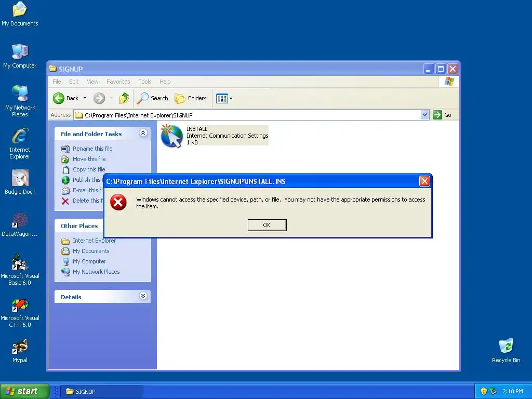Open My Computer in Other Places
The width and height of the screenshot is (532, 399).
(89, 262)
